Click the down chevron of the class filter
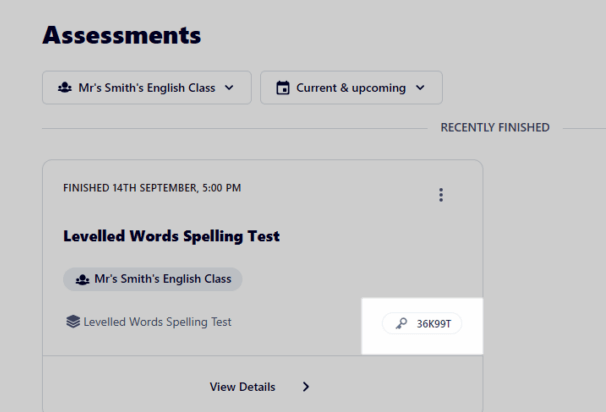Screen dimensions: 606x412 coord(229,88)
